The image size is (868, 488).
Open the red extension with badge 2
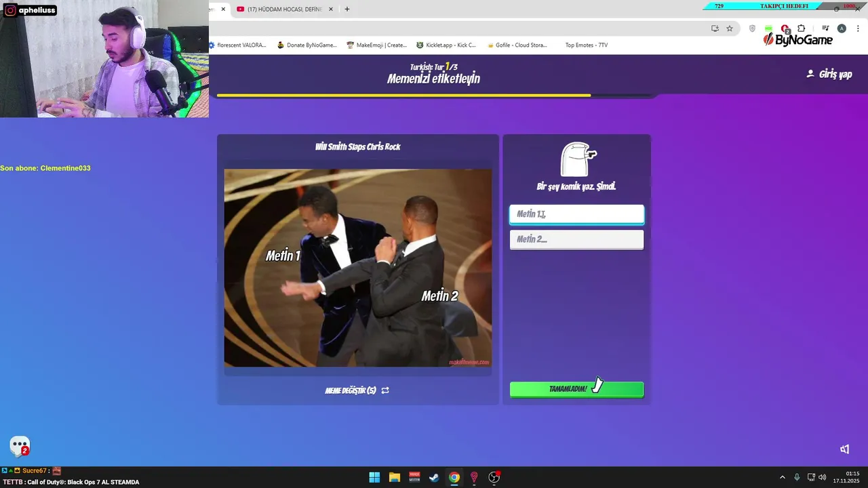785,29
